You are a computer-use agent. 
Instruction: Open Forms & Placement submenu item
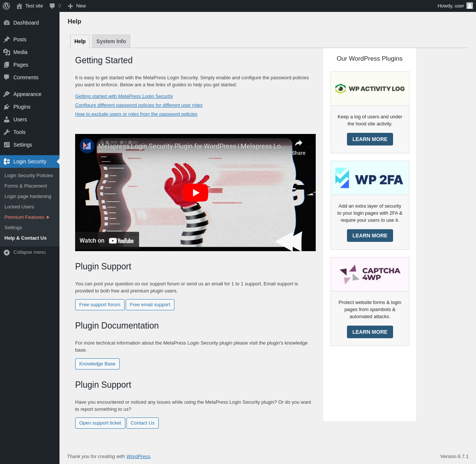coord(26,186)
